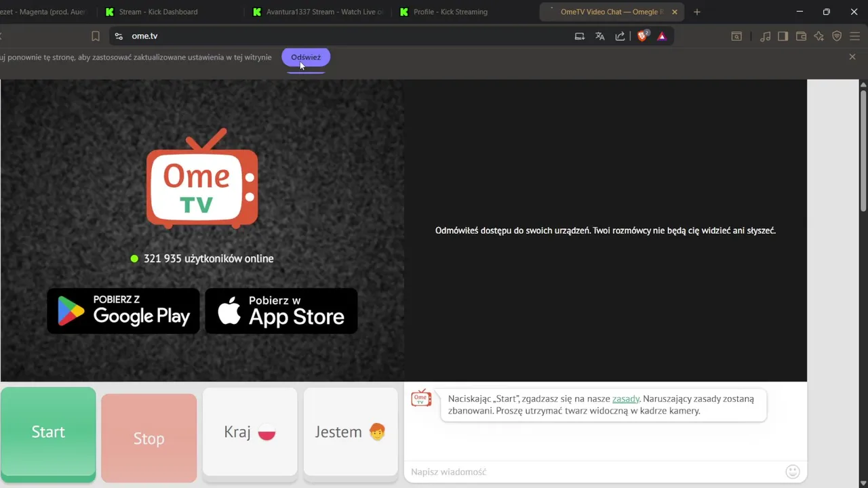Follow the zasady rules link
Image resolution: width=868 pixels, height=488 pixels.
[x=626, y=399]
